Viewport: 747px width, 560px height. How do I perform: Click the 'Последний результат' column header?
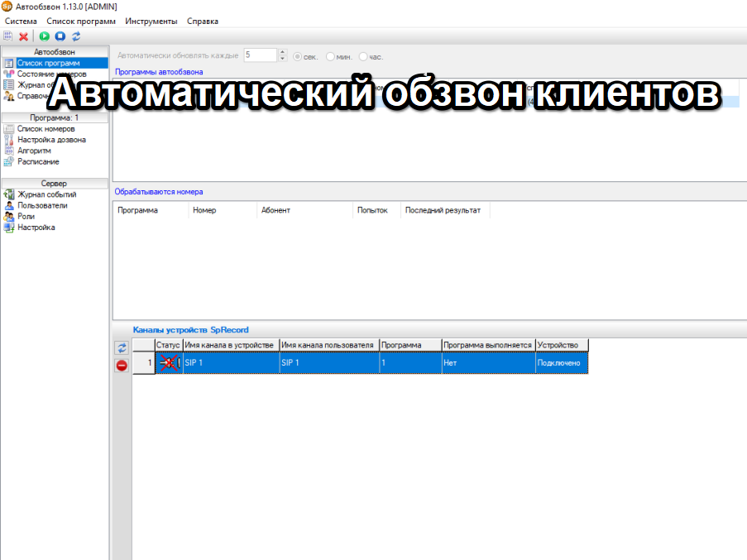click(443, 210)
